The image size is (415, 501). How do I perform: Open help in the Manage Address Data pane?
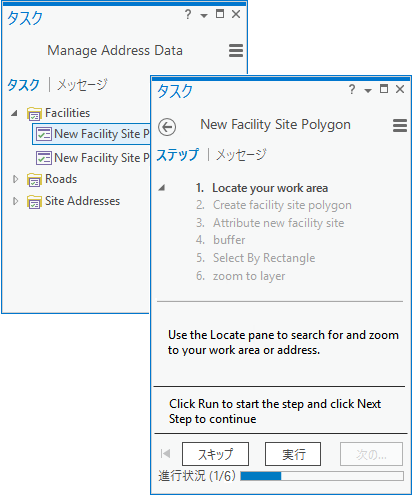(x=188, y=14)
